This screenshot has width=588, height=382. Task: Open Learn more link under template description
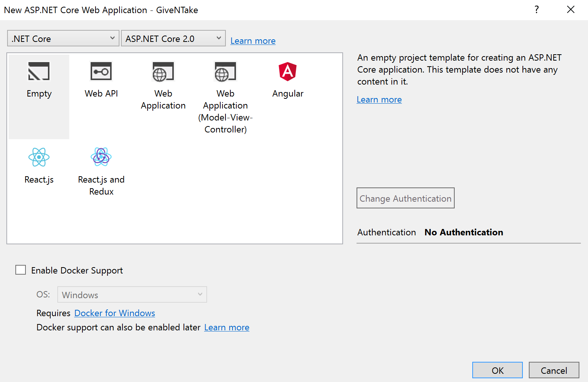click(379, 100)
